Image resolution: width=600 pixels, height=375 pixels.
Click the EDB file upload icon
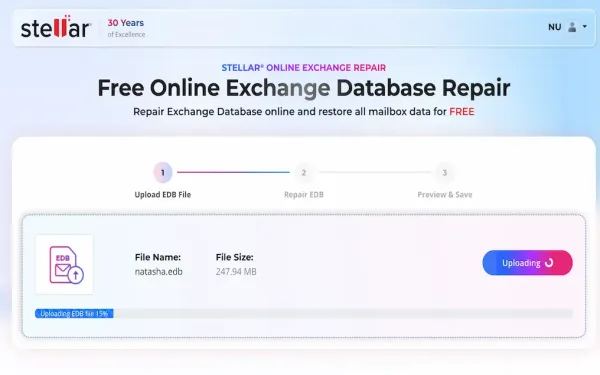(x=65, y=264)
